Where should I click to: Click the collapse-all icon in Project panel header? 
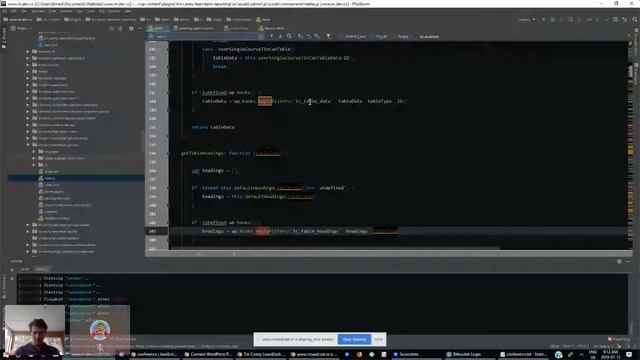click(120, 29)
